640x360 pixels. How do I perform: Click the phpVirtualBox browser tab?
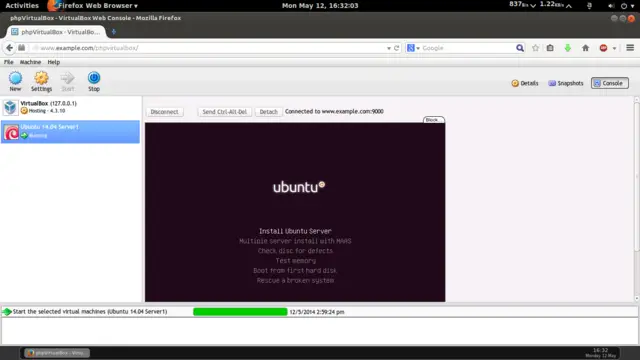[56, 32]
